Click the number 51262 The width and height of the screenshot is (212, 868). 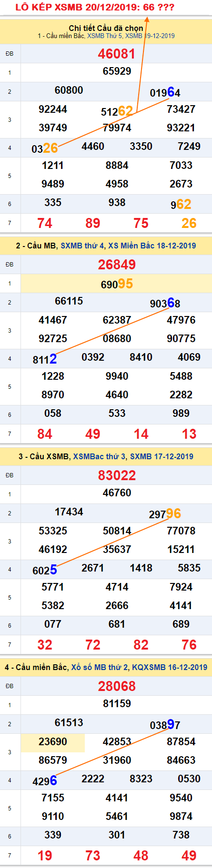[117, 111]
